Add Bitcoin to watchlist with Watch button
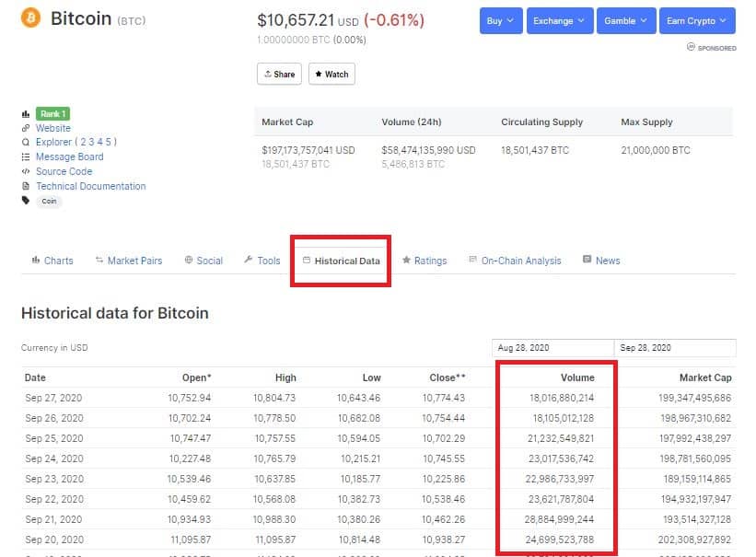This screenshot has height=557, width=756. click(331, 74)
